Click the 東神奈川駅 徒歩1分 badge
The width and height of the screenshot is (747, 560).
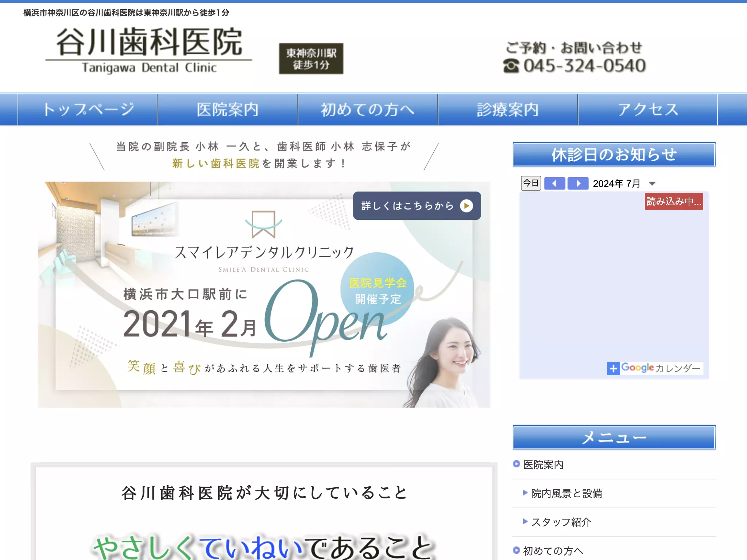(311, 59)
